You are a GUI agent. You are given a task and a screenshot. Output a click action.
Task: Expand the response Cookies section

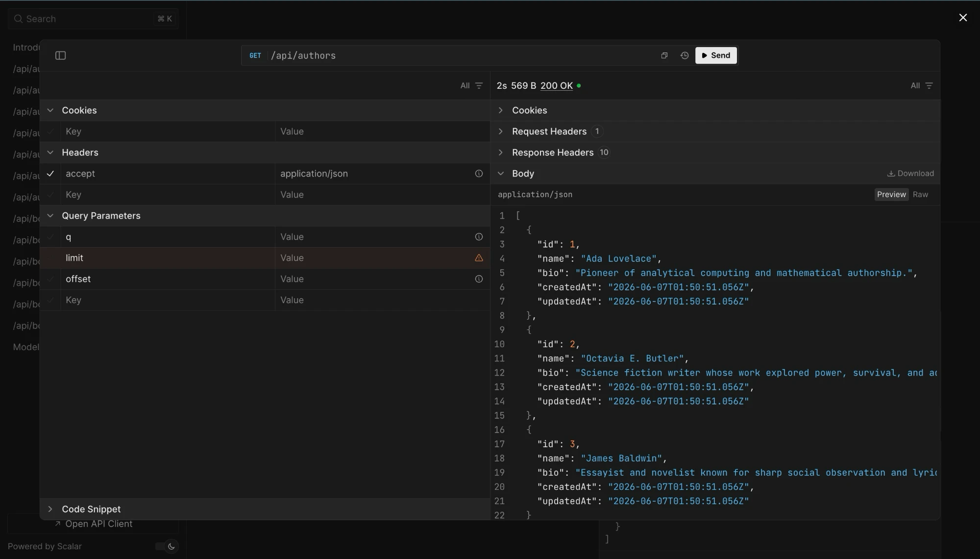[x=500, y=110]
